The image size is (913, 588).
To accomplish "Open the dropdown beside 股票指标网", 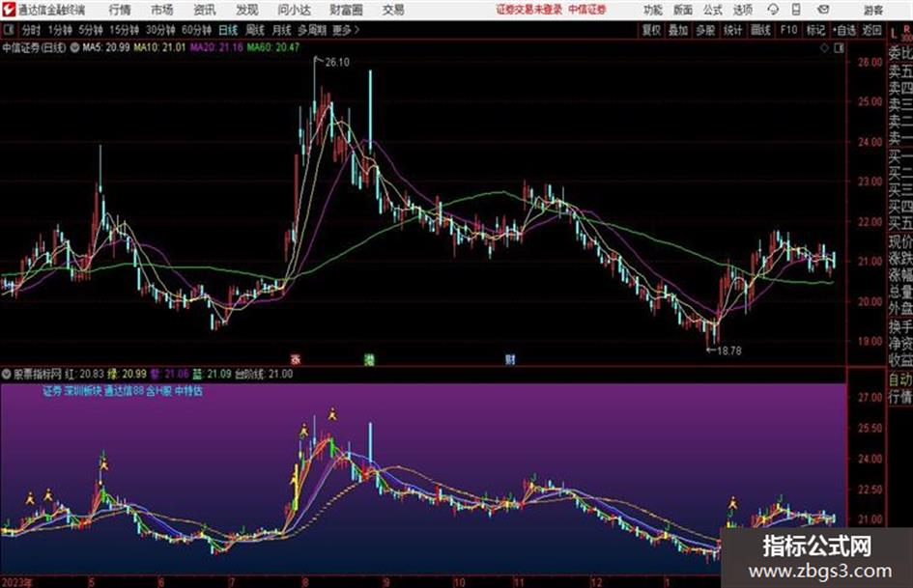I will [6, 374].
